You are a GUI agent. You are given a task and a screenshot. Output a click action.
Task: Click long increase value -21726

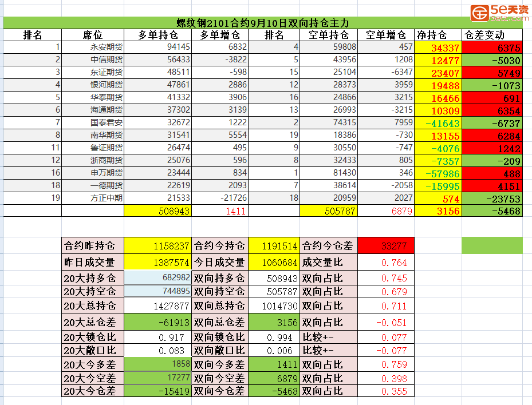click(x=220, y=198)
